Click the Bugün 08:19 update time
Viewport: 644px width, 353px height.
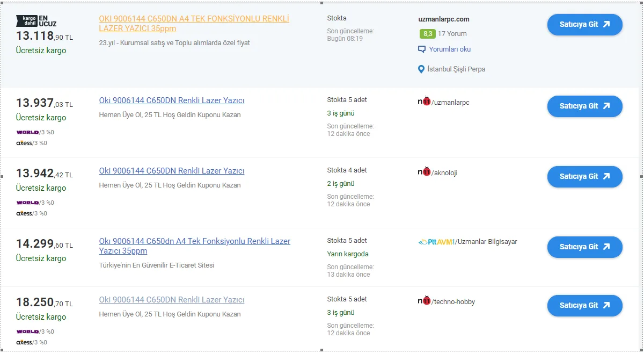point(345,39)
